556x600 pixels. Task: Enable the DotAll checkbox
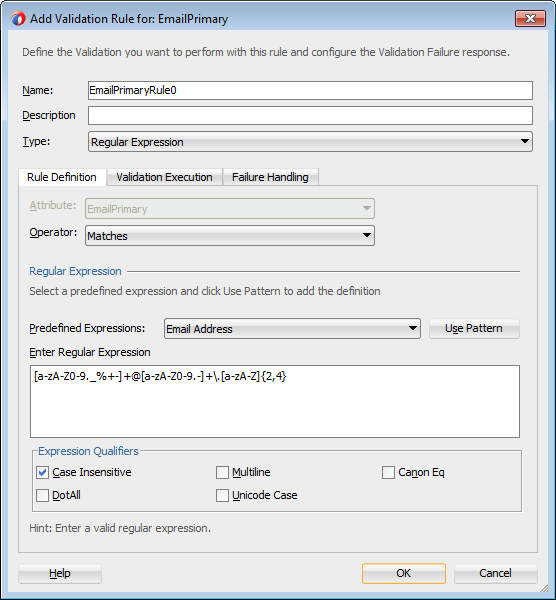point(42,496)
